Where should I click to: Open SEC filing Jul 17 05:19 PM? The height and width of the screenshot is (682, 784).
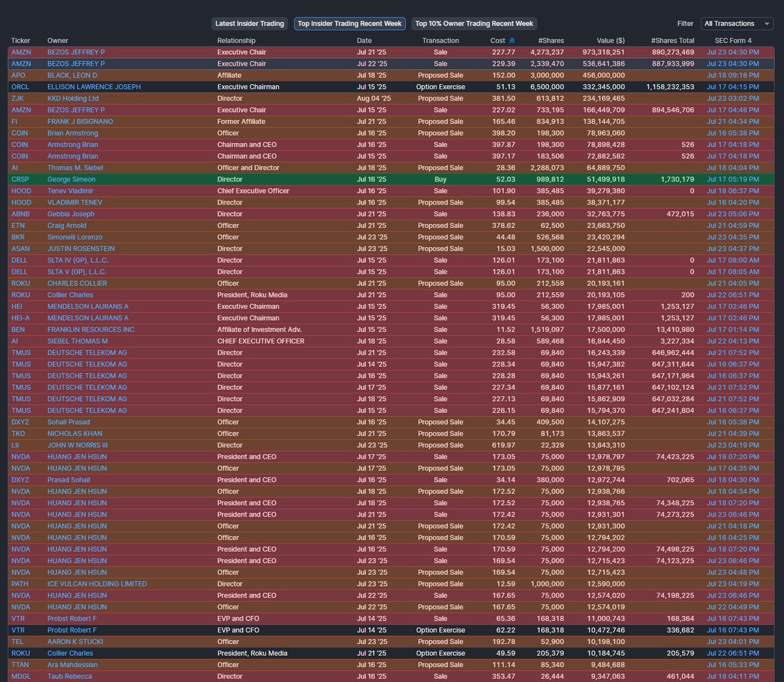pos(733,180)
